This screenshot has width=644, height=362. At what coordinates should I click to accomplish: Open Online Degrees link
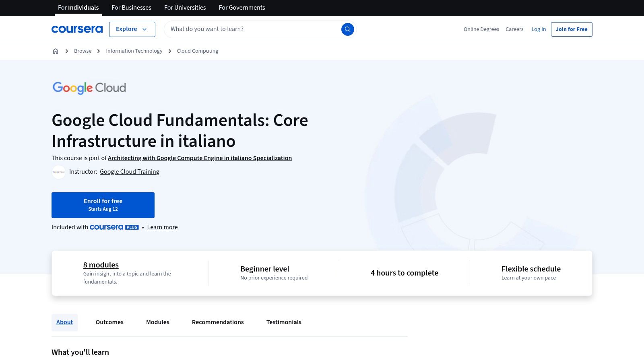[x=481, y=29]
